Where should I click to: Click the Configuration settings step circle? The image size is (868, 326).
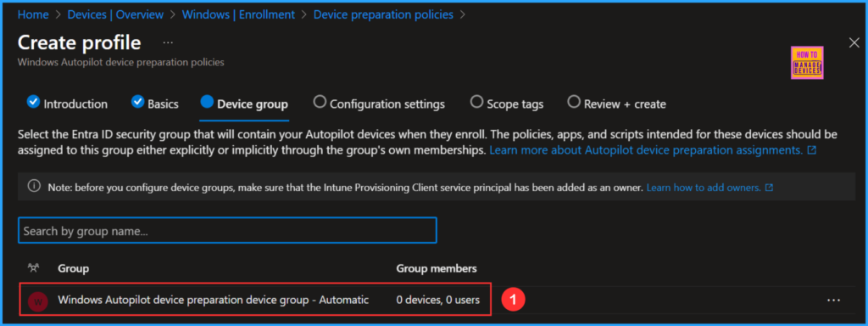[x=320, y=102]
